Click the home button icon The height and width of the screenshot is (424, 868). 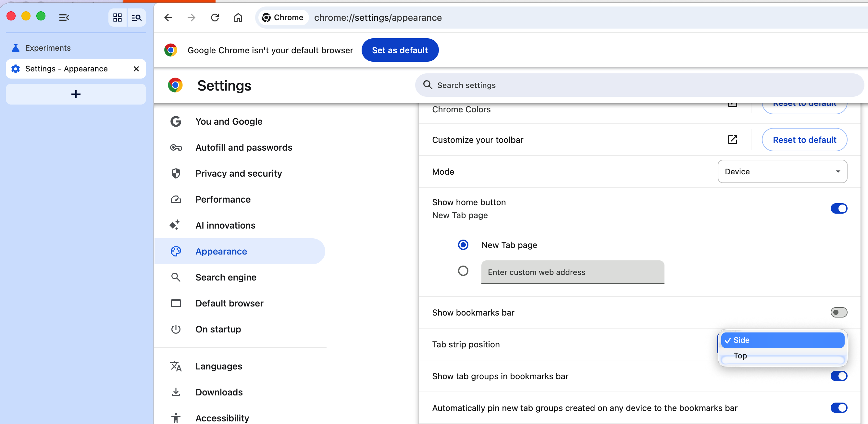pyautogui.click(x=238, y=18)
